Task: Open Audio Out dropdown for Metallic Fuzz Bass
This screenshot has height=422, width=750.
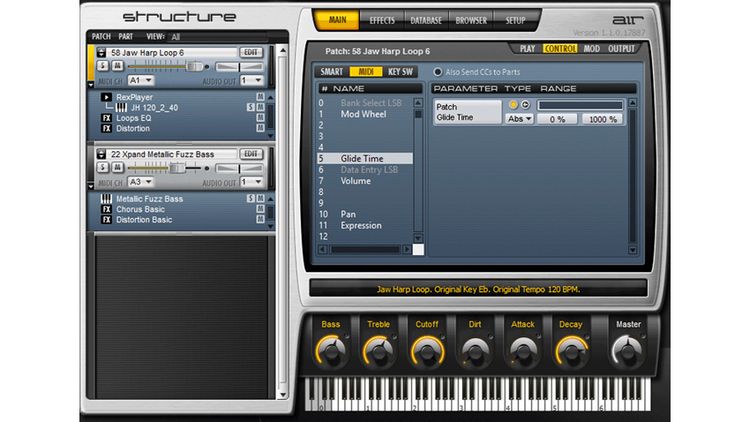Action: [252, 182]
